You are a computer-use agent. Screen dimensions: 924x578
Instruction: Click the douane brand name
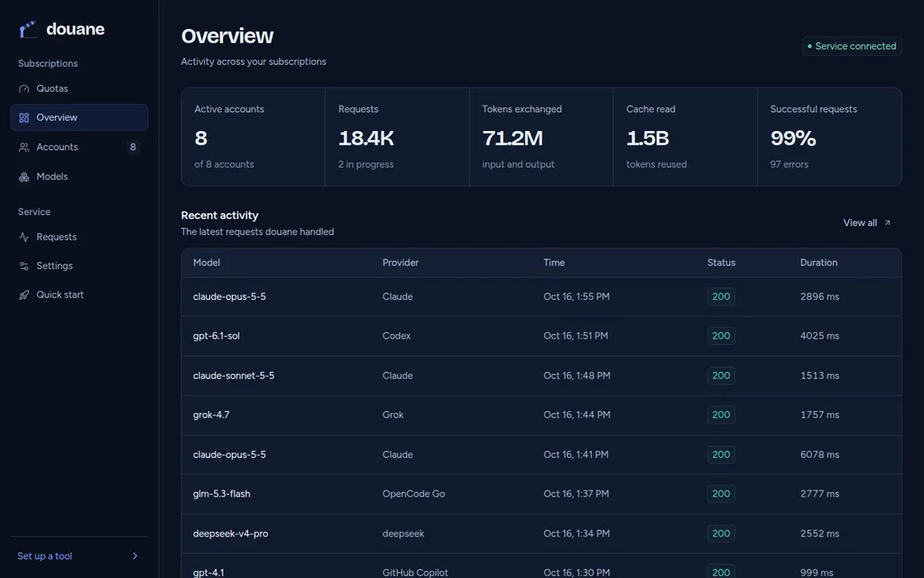click(x=76, y=29)
